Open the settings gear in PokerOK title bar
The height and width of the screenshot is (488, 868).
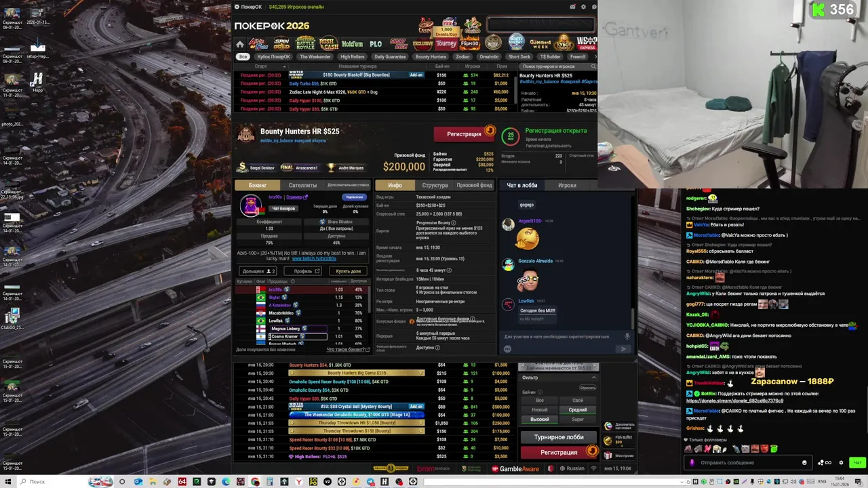point(585,7)
